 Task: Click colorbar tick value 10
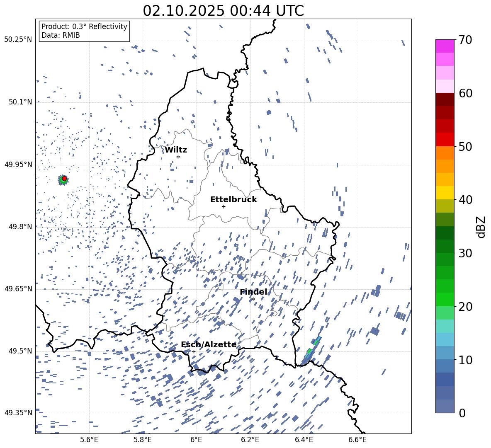click(x=465, y=360)
